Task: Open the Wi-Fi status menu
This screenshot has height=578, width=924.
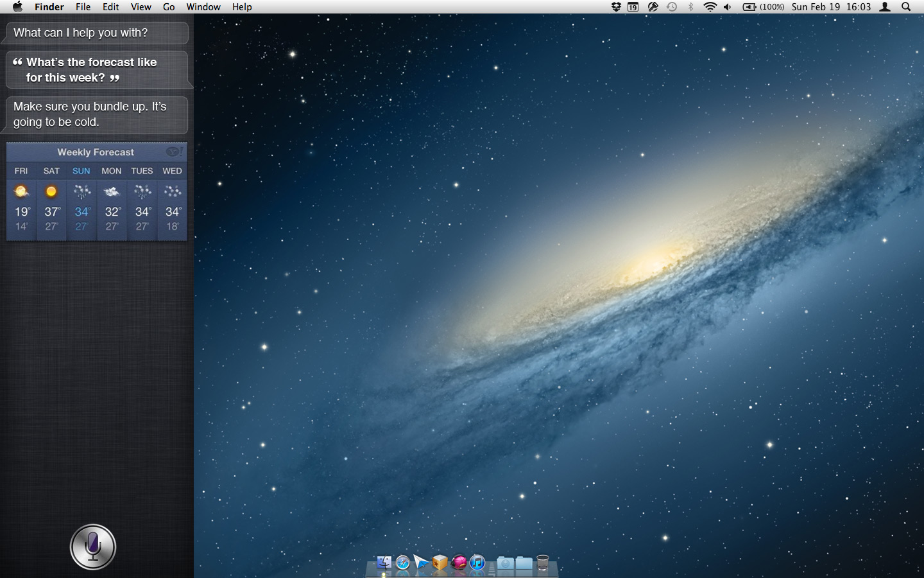Action: (710, 7)
